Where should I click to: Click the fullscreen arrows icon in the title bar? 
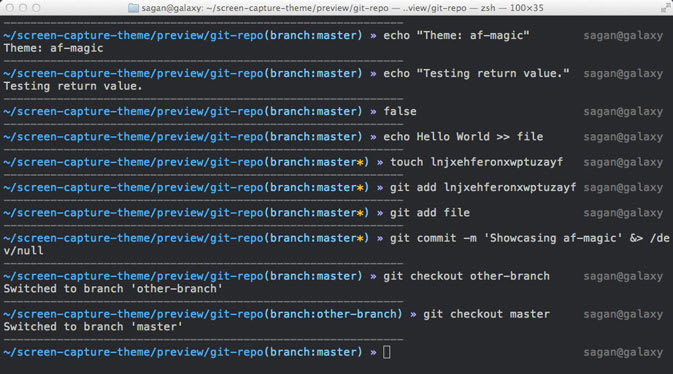[667, 8]
